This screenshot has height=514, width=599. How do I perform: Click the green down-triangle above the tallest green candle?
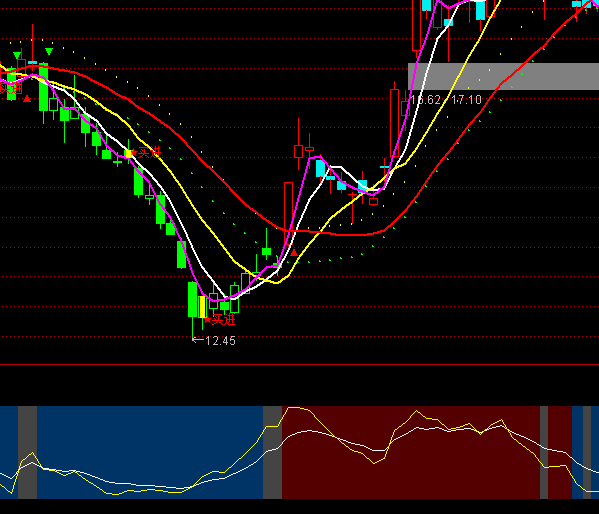point(49,51)
